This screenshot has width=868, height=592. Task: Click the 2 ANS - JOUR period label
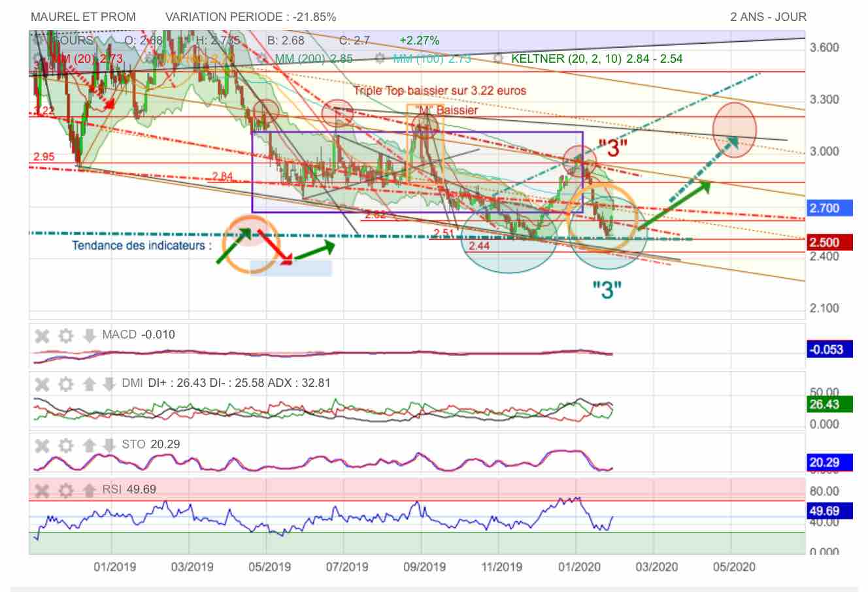pos(768,17)
